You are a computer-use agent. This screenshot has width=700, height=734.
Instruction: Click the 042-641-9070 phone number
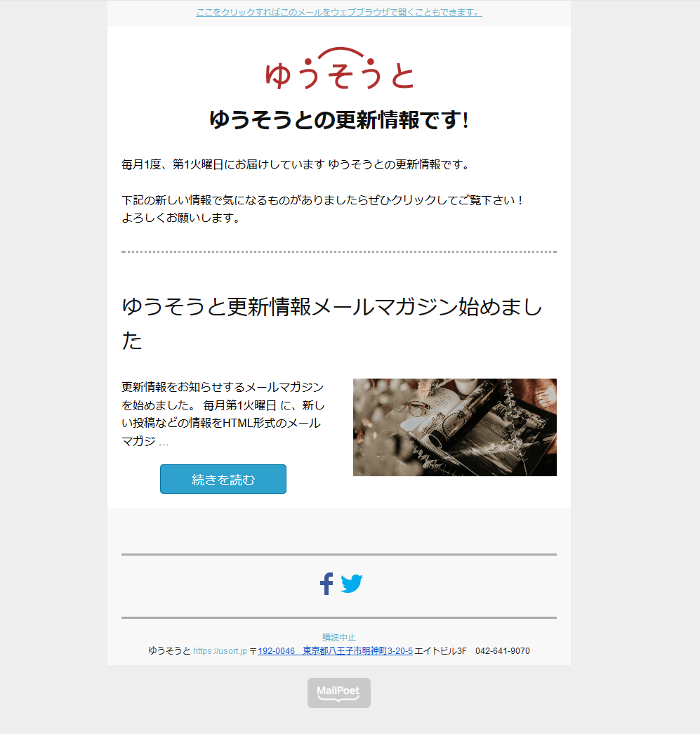coord(503,650)
